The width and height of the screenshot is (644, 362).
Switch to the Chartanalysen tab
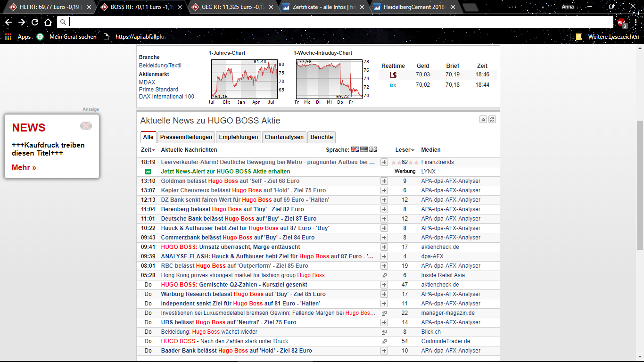[284, 137]
